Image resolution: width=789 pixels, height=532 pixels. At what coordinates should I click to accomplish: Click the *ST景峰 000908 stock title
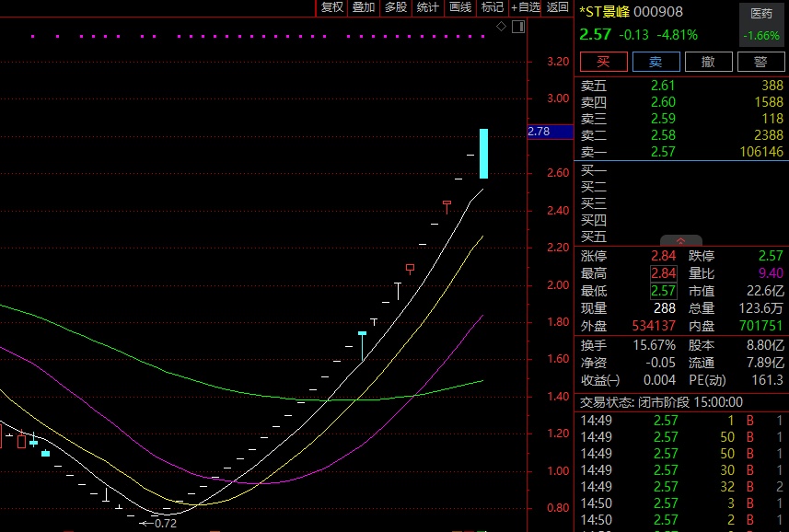(631, 12)
